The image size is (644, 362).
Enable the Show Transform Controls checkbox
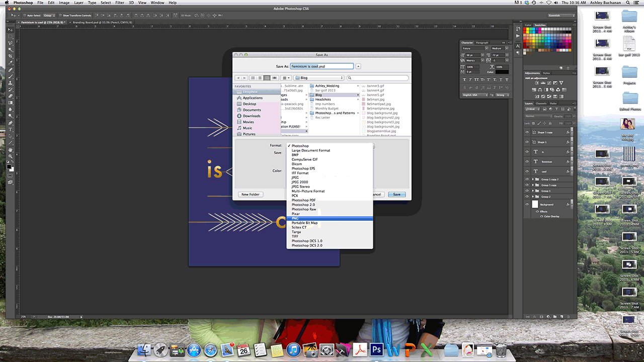(60, 16)
